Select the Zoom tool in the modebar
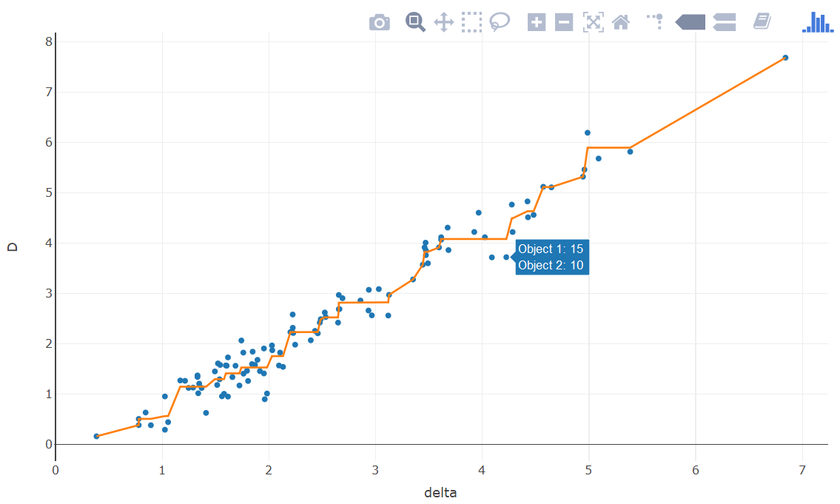 click(415, 21)
